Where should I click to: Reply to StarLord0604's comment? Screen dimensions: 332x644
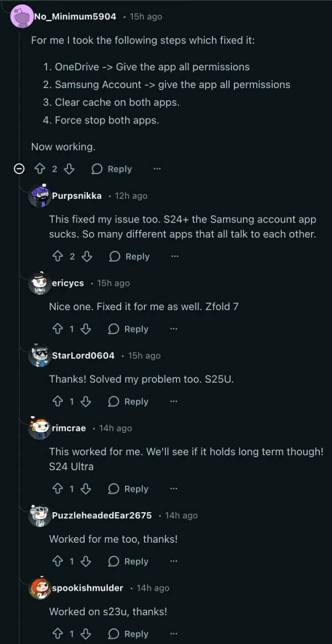[x=128, y=401]
